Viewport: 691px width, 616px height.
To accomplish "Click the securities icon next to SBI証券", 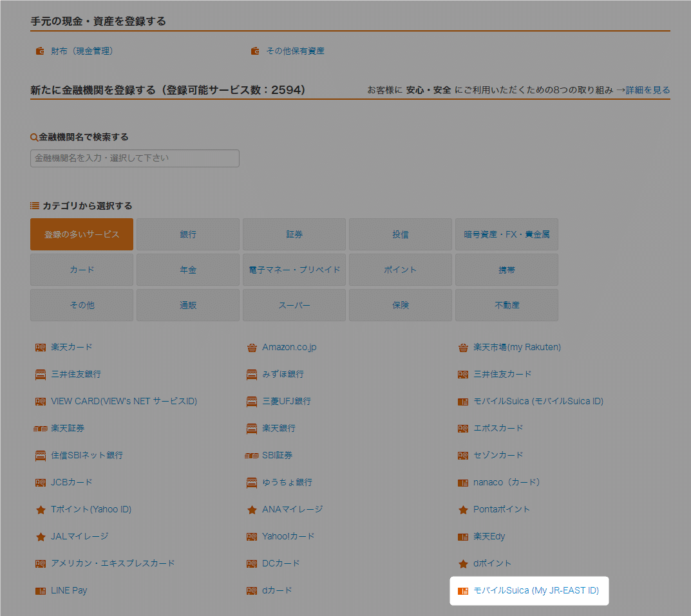I will click(252, 456).
